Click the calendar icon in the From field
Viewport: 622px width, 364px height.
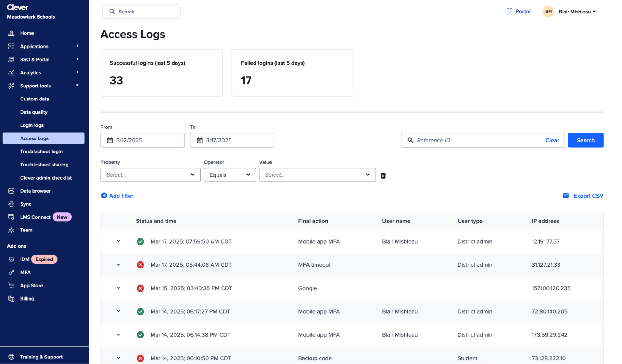coord(110,140)
